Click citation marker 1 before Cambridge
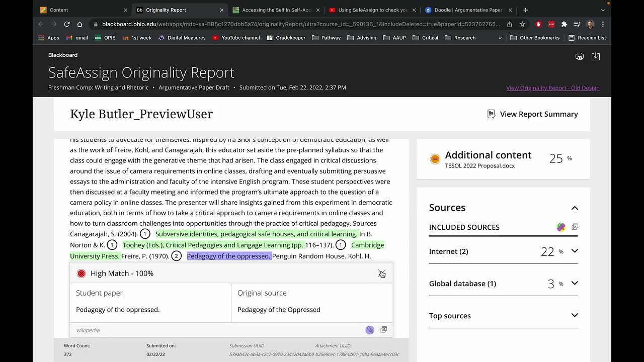The image size is (644, 362). point(341,245)
